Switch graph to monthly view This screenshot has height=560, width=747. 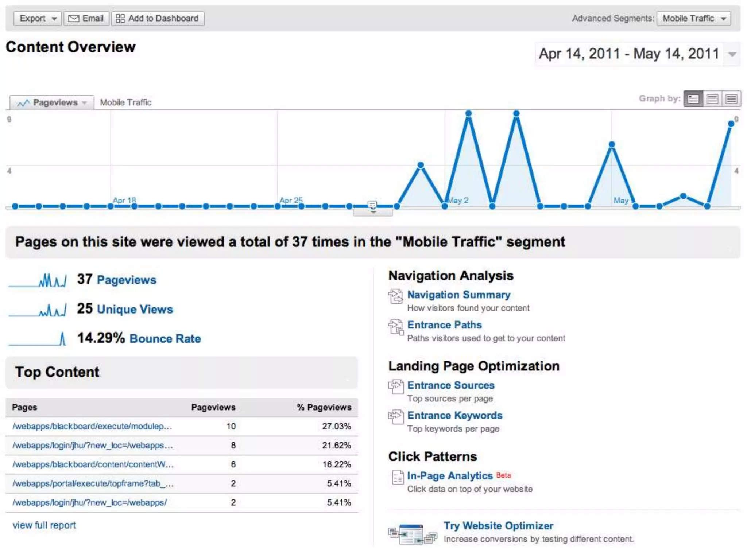click(731, 99)
